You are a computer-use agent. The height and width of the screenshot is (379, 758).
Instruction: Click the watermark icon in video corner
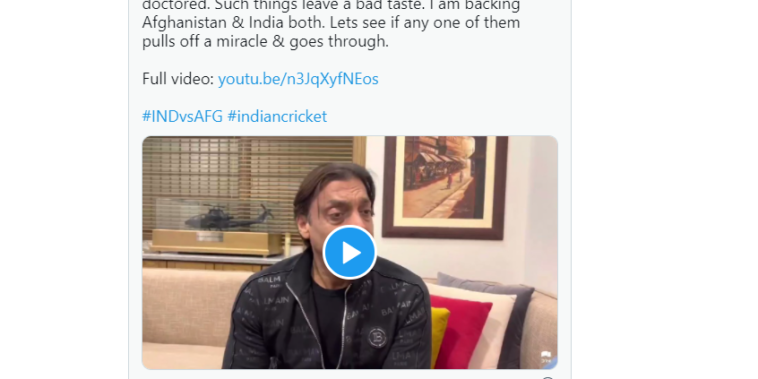546,357
